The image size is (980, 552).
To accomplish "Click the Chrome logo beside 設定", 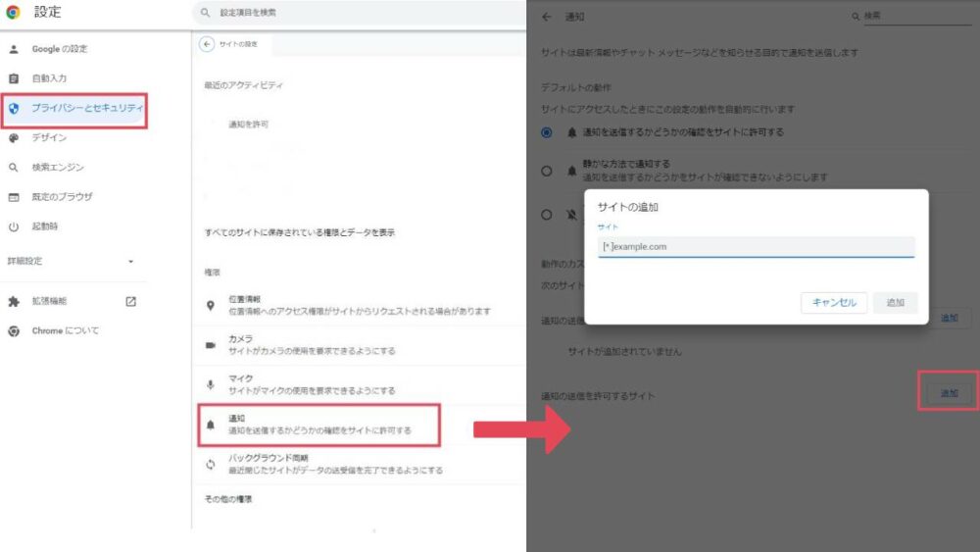I will tap(13, 12).
